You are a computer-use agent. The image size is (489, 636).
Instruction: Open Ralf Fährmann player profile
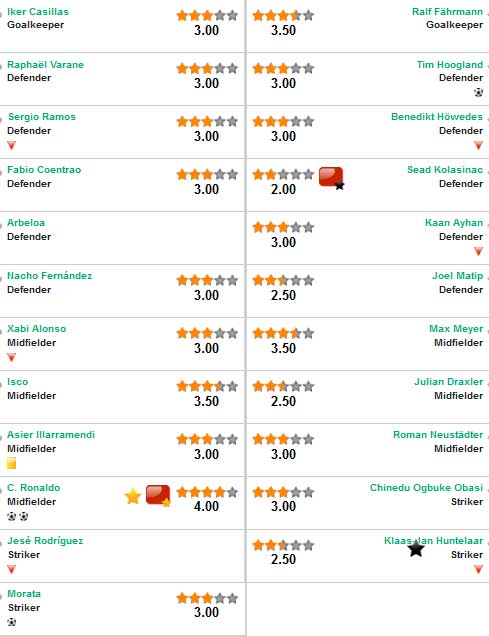(448, 12)
